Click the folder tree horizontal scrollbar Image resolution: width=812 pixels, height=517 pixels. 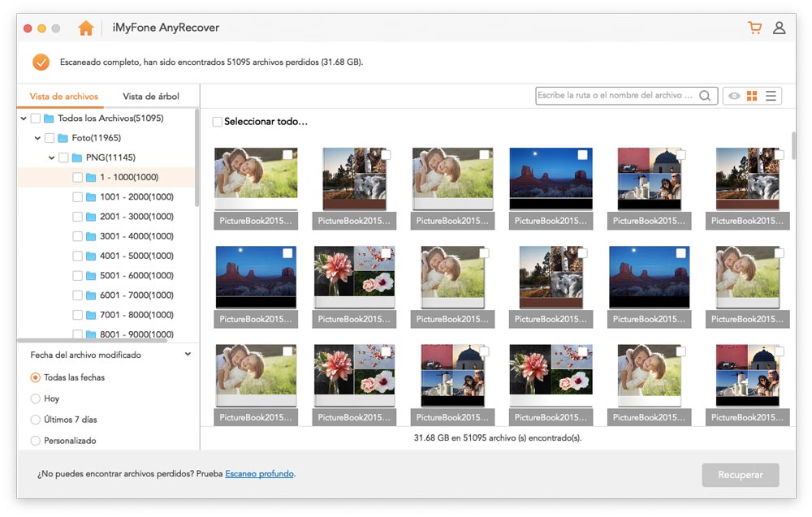click(93, 341)
